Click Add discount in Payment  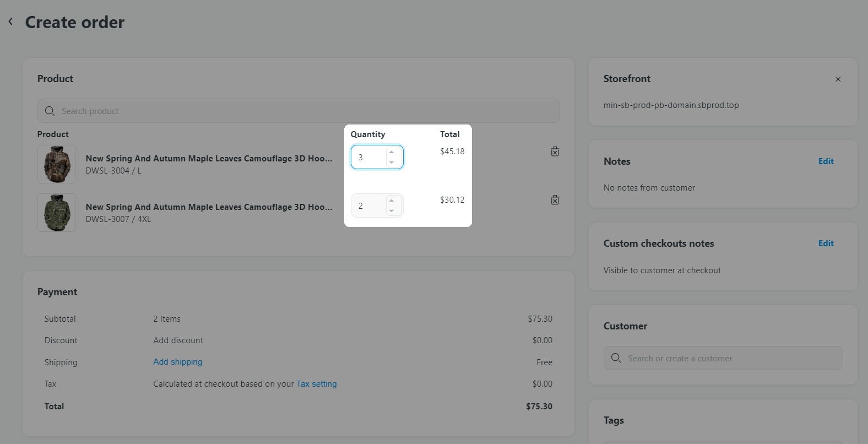pyautogui.click(x=178, y=340)
